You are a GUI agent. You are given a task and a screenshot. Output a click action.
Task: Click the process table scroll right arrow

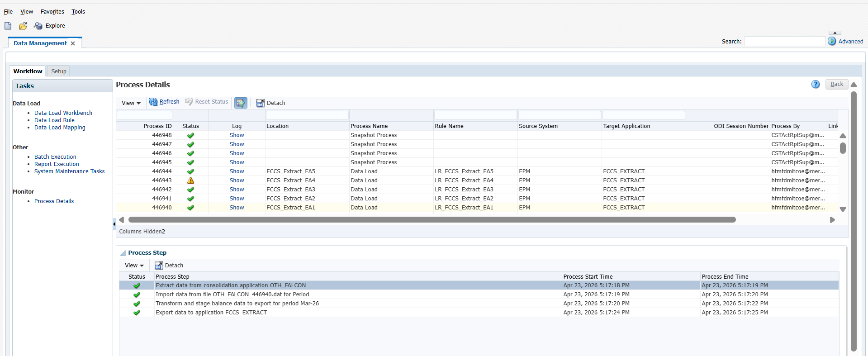coord(832,220)
